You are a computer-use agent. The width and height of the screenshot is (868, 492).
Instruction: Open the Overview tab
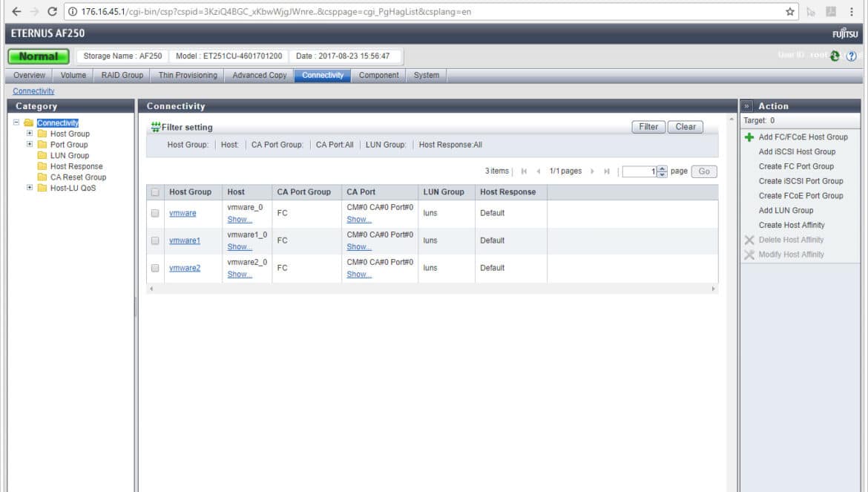(30, 75)
